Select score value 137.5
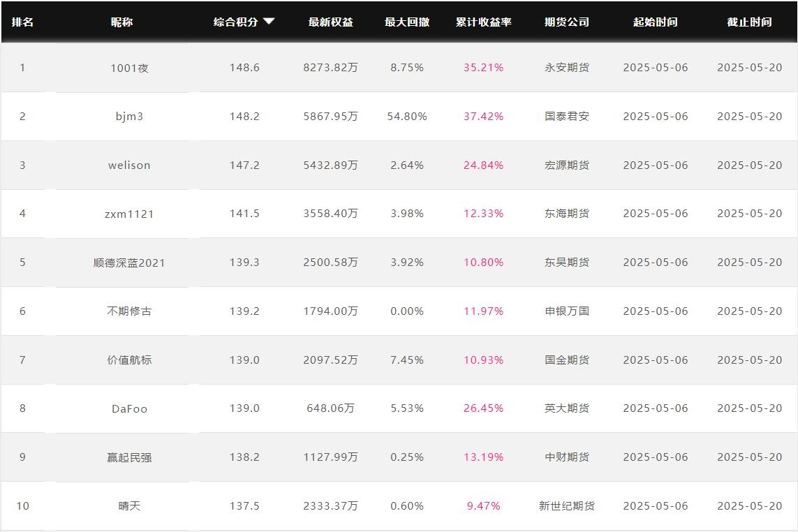Screen dimensions: 798x532 pos(244,506)
